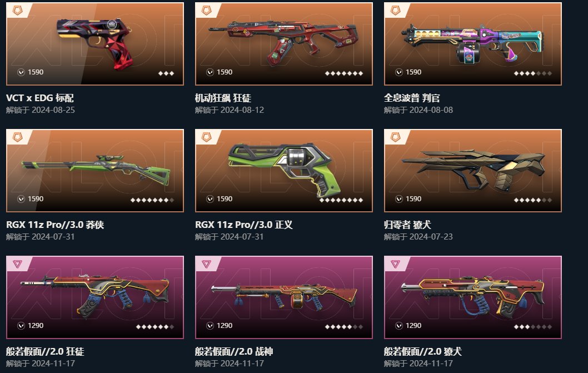The height and width of the screenshot is (373, 588).
Task: Click the 般若假面//2.0 狂徒 skin image
Action: point(95,297)
